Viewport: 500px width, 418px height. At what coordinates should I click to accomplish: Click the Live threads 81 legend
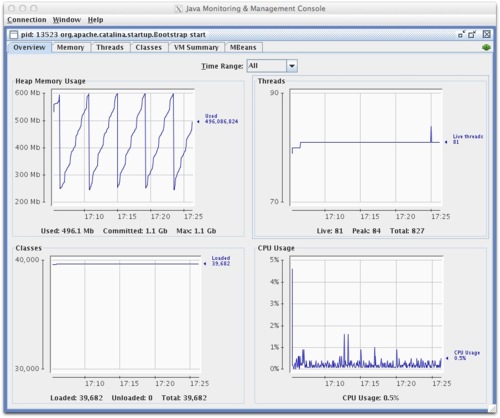465,139
